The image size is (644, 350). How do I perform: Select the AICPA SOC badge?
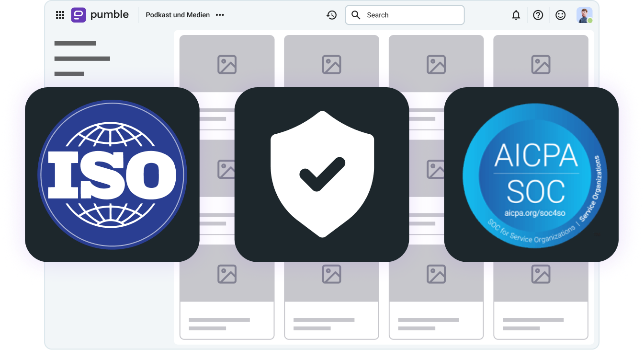[531, 175]
